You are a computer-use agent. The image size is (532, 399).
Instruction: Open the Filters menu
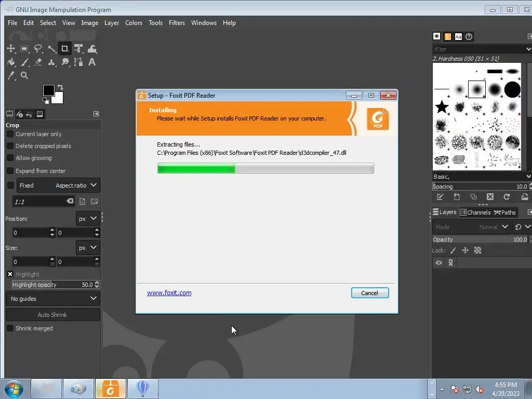coord(177,23)
